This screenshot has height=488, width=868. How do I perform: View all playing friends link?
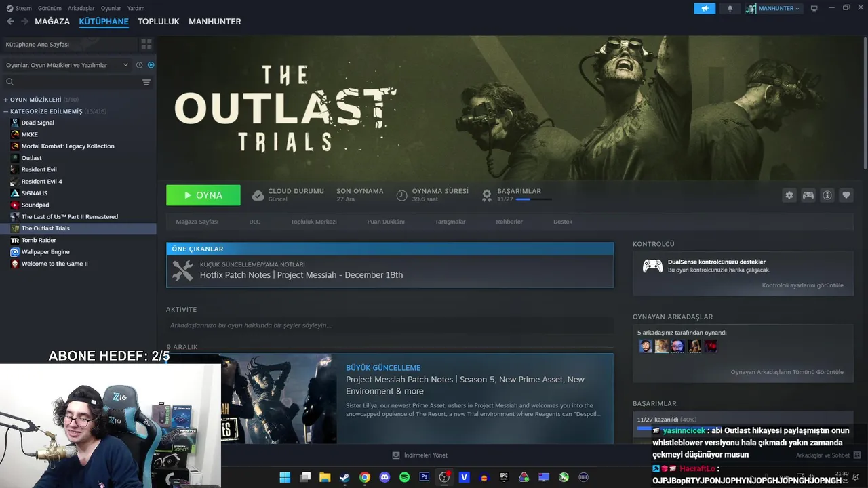click(x=787, y=372)
